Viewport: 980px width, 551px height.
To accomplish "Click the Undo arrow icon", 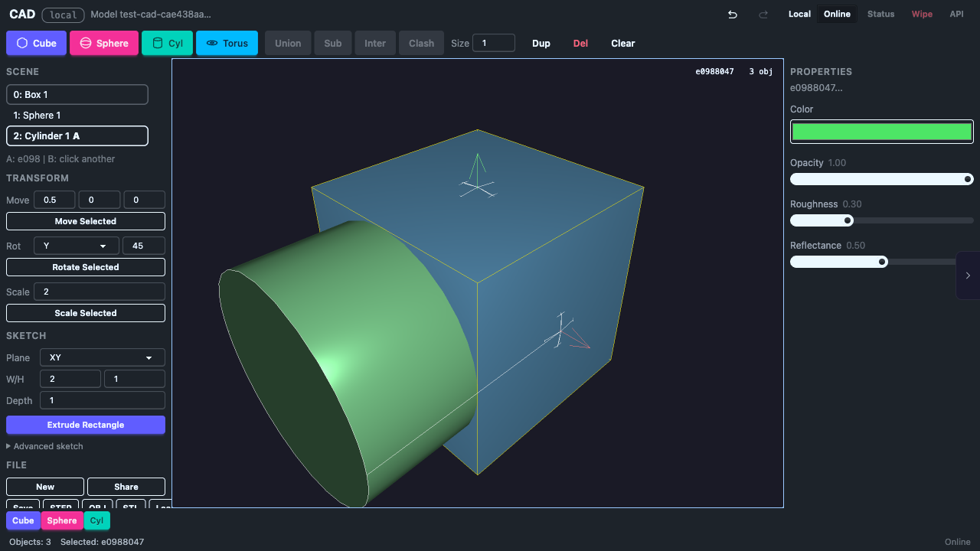I will pos(731,15).
